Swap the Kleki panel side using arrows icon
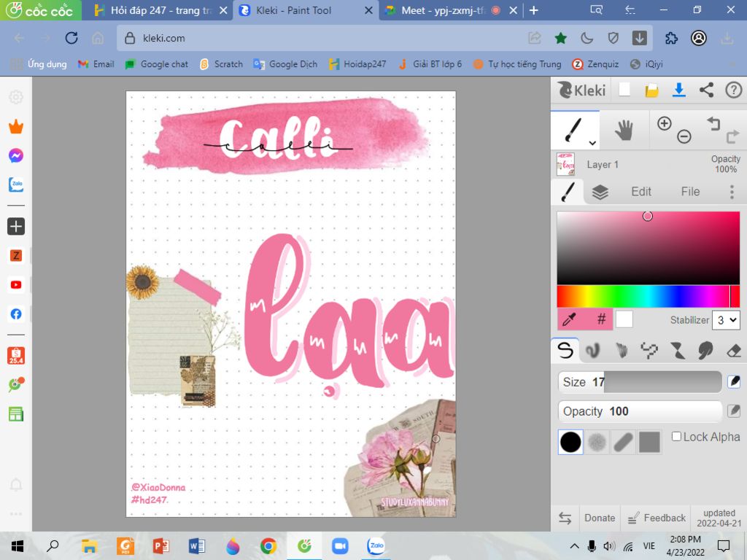 (x=565, y=518)
